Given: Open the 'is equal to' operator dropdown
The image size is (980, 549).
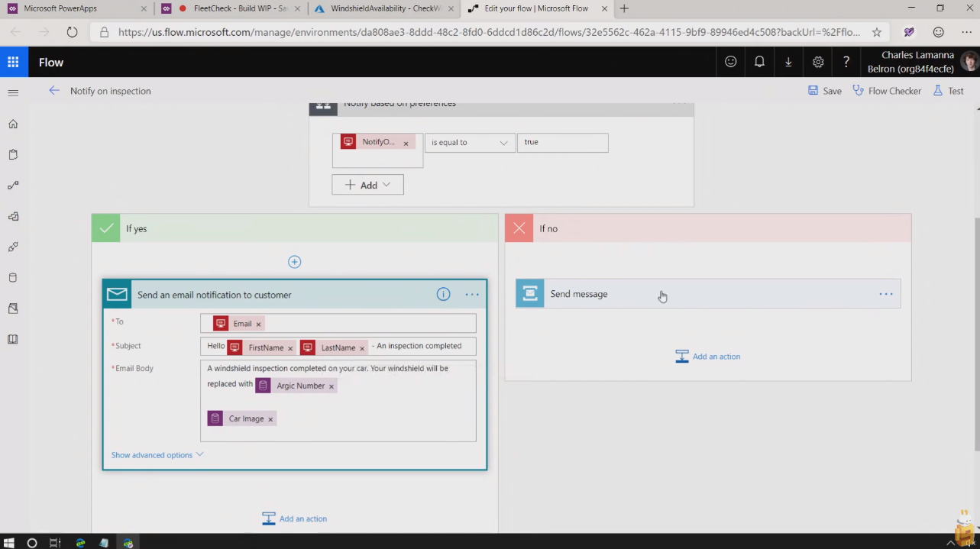Looking at the screenshot, I should point(469,143).
